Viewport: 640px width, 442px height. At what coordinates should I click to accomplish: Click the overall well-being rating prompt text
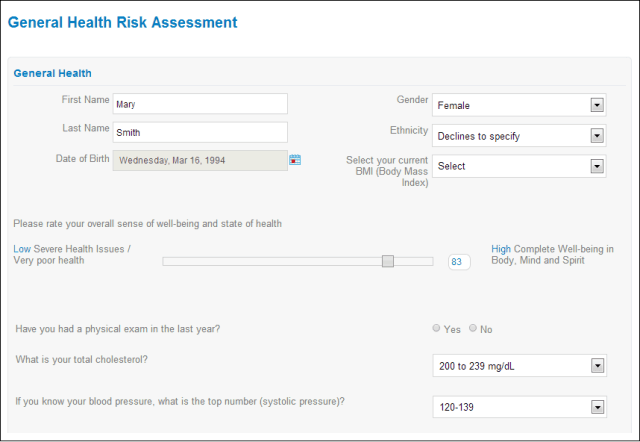tap(147, 224)
